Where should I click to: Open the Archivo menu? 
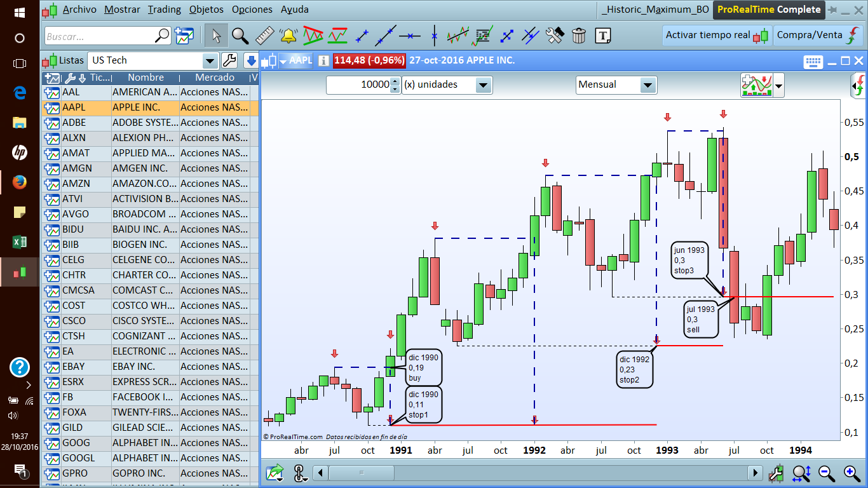(79, 10)
